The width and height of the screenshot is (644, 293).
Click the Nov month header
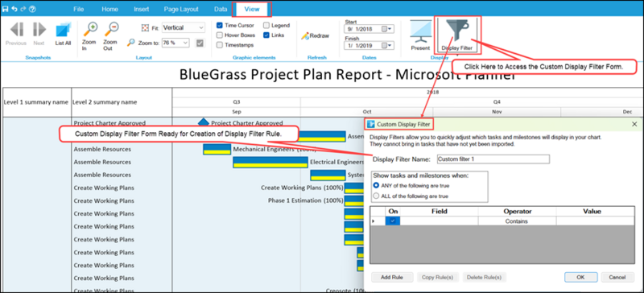(497, 112)
